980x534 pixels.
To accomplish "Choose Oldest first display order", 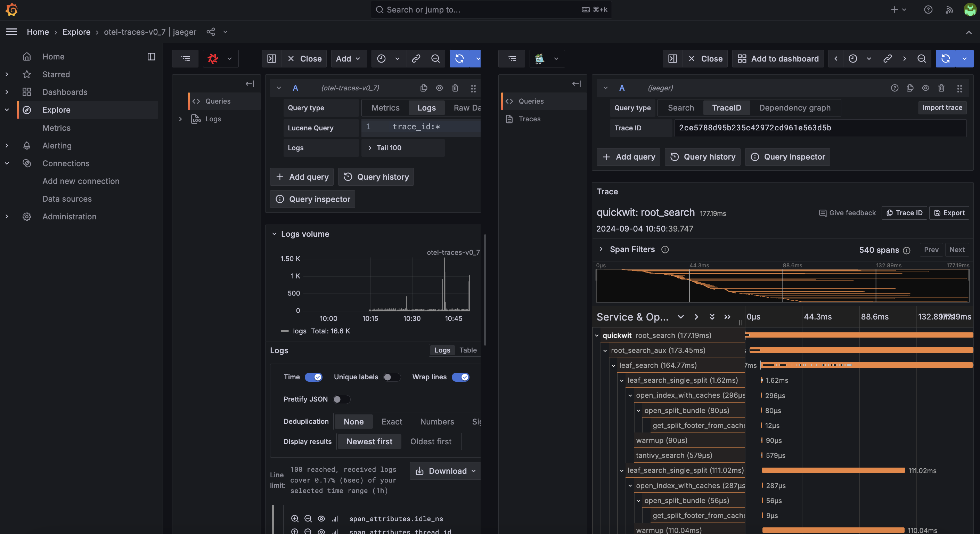I will [x=431, y=442].
